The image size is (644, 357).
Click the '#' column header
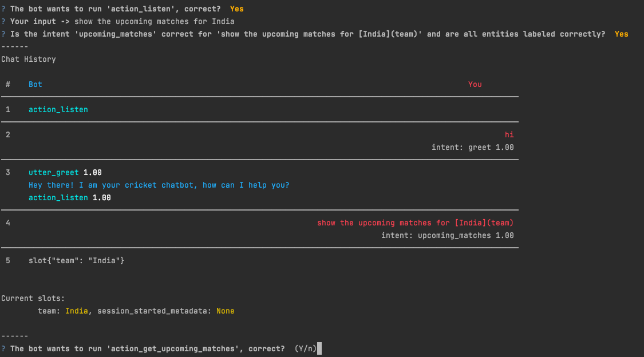(8, 84)
